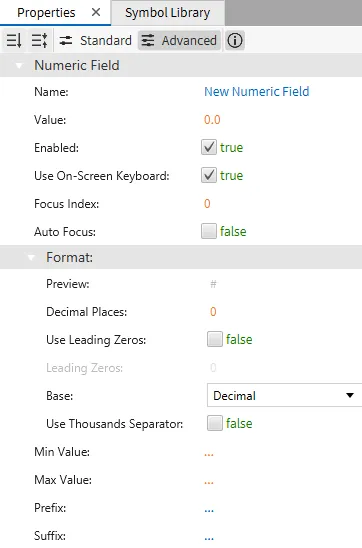Switch to the Symbol Library tab
Screen dimensions: 362x548
click(x=168, y=13)
